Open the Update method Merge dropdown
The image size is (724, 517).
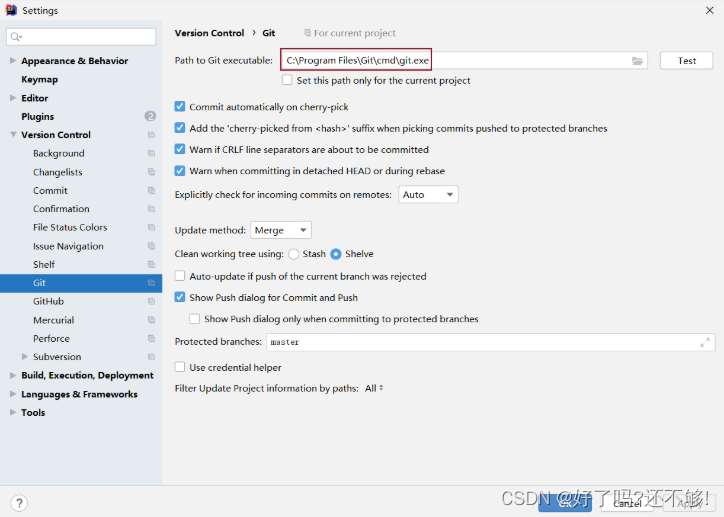click(281, 230)
